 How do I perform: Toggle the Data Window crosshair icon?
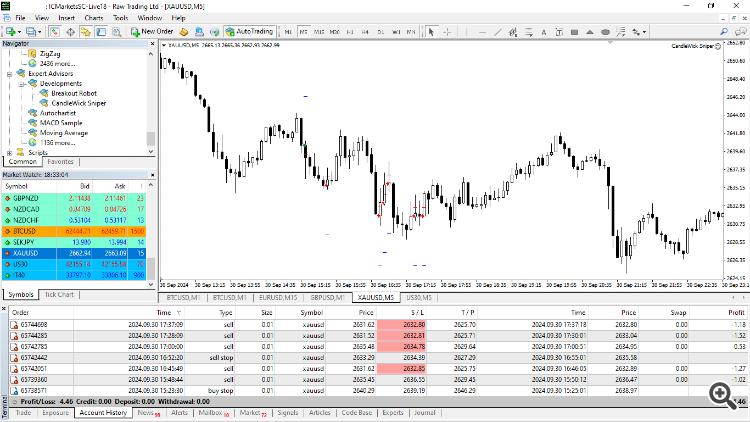coord(70,32)
